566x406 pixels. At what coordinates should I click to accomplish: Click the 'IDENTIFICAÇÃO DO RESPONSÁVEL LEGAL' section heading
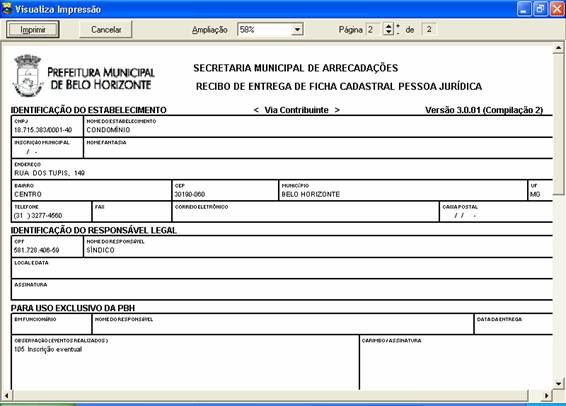coord(93,231)
